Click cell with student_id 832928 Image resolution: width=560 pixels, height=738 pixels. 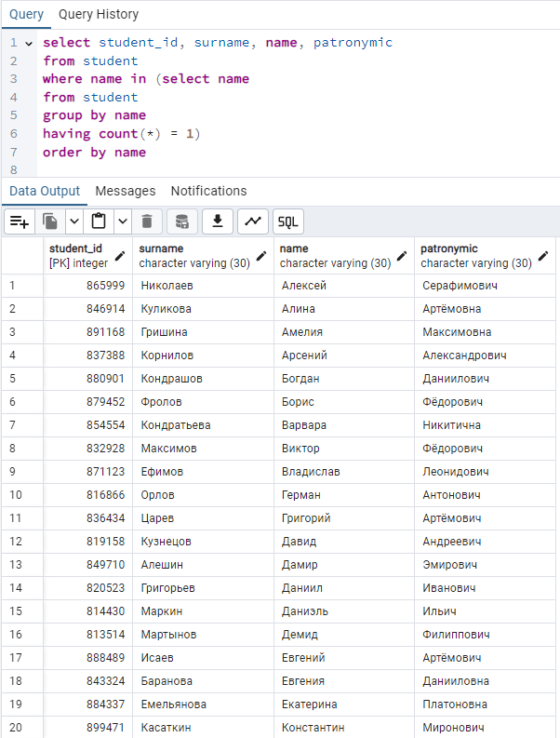(88, 448)
